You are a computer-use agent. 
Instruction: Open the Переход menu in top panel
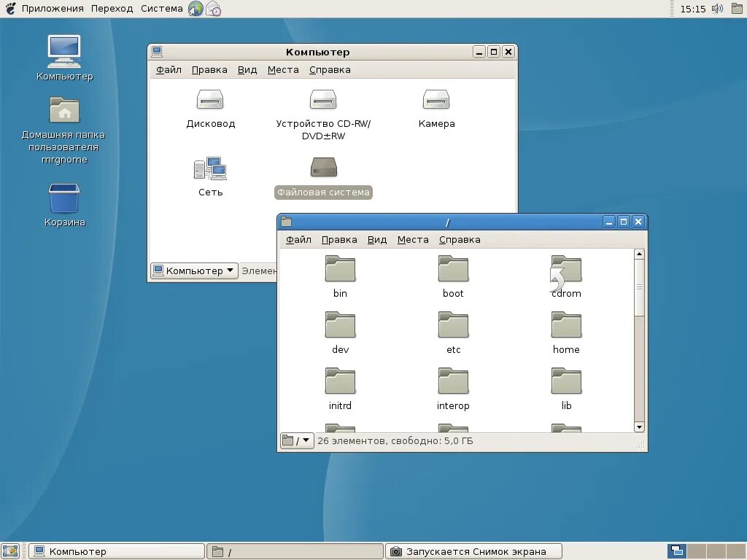[112, 9]
